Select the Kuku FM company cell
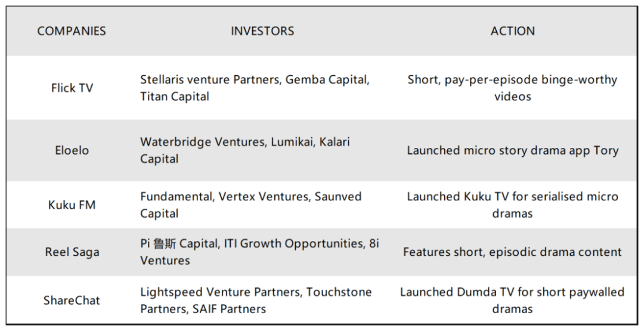Viewport: 644px width, 331px height. (72, 205)
